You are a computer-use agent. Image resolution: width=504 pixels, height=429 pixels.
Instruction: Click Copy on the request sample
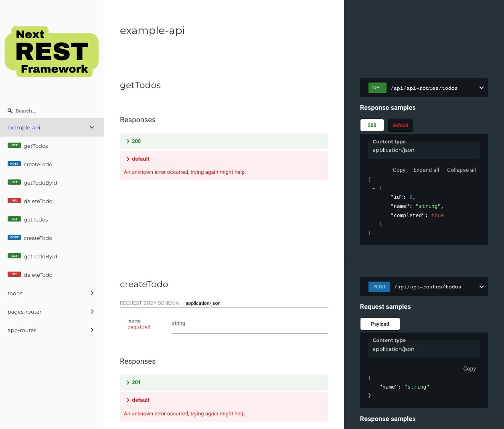coord(469,369)
